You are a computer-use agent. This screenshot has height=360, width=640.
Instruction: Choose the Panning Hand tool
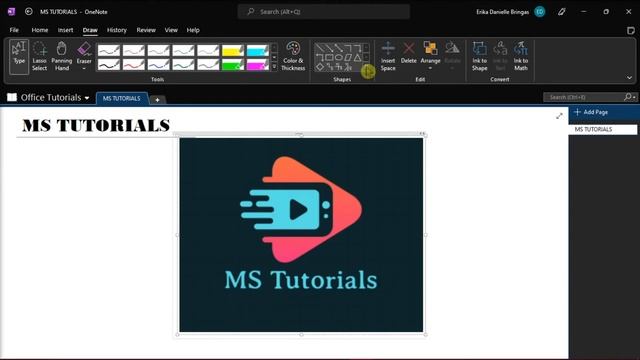pyautogui.click(x=62, y=56)
